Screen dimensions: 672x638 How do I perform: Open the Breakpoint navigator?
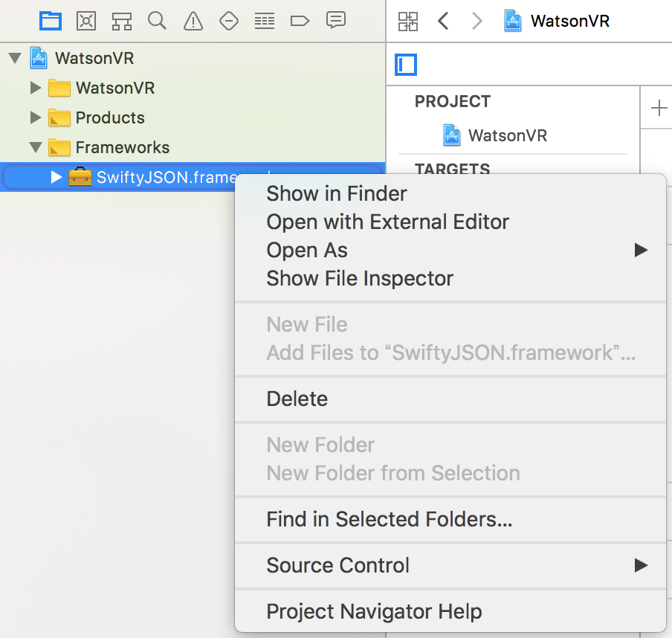(x=300, y=21)
